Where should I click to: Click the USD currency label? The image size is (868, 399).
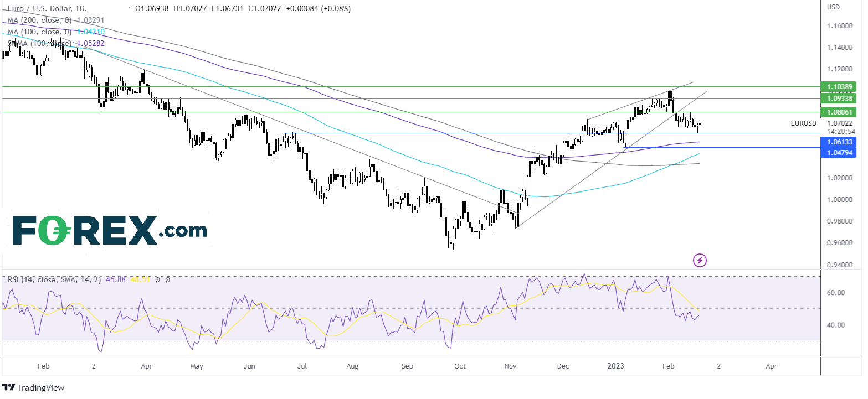834,7
